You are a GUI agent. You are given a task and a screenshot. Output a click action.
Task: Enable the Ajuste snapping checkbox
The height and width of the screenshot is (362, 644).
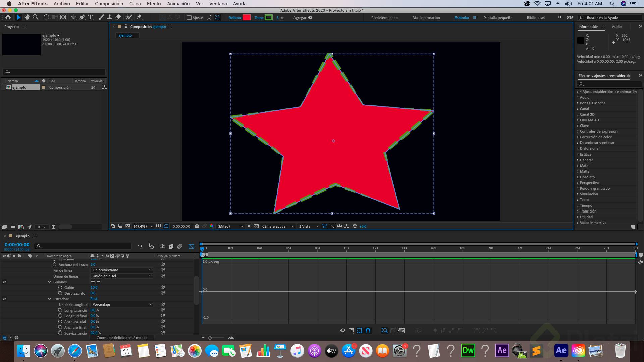click(x=189, y=18)
